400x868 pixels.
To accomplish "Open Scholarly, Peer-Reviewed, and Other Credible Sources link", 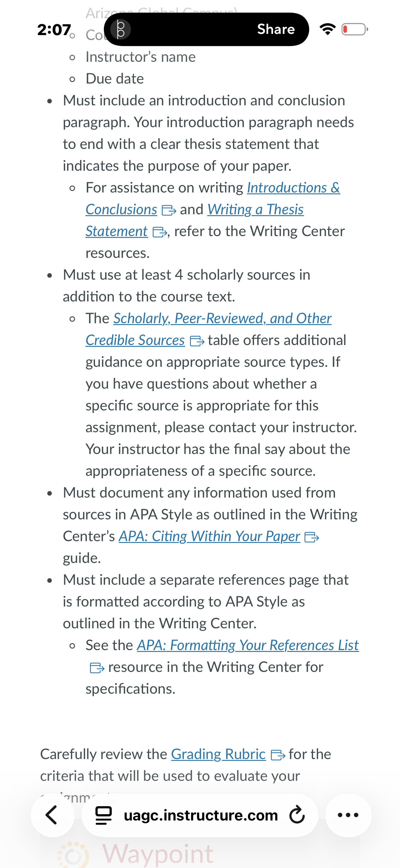I will 208,329.
